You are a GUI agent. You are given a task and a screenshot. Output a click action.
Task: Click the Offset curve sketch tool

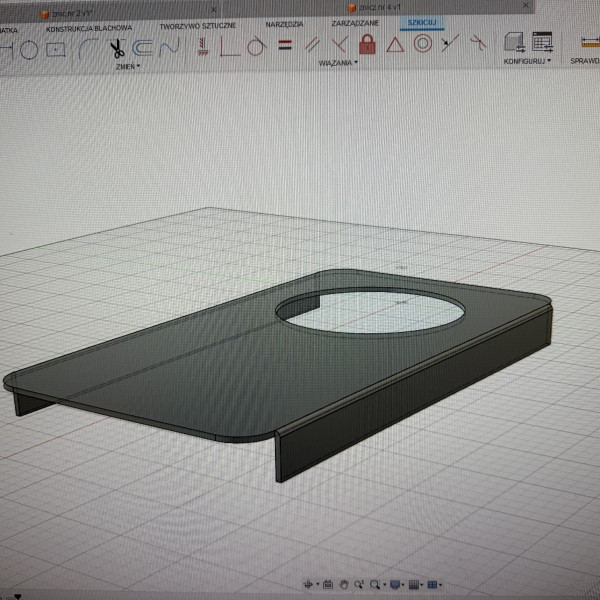tap(143, 46)
